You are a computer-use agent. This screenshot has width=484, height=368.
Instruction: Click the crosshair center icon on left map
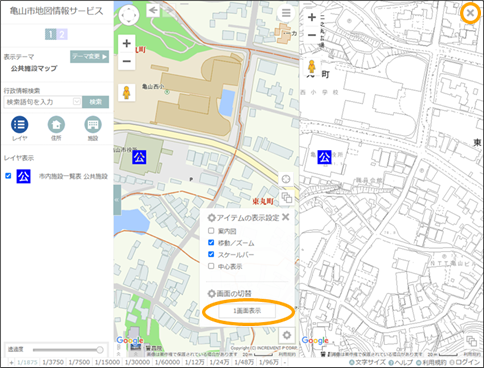[x=286, y=179]
